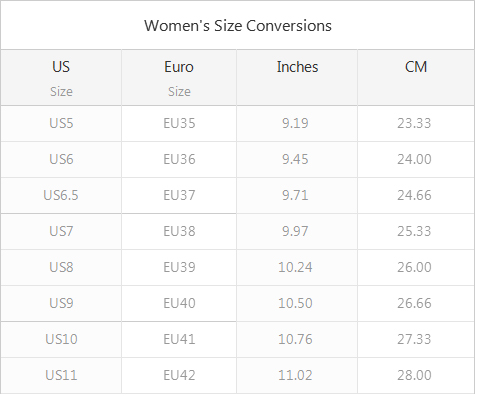Click the Women's Size Conversions title
This screenshot has height=396, width=477.
click(238, 26)
